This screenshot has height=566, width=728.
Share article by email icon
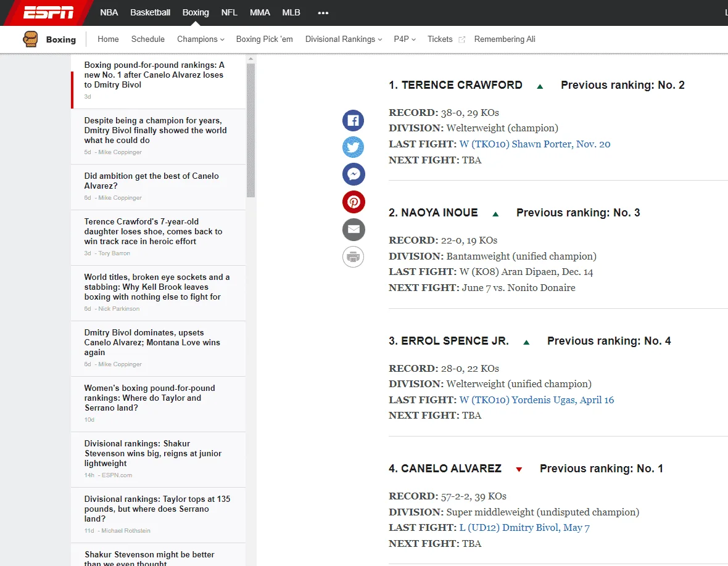pyautogui.click(x=354, y=229)
